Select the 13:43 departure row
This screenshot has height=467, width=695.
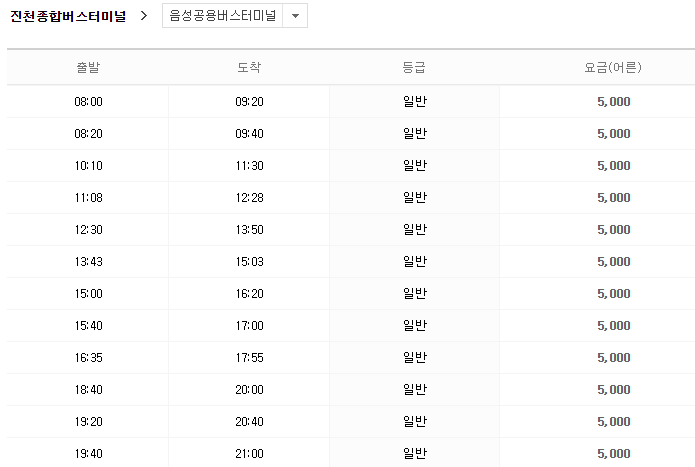pos(88,262)
